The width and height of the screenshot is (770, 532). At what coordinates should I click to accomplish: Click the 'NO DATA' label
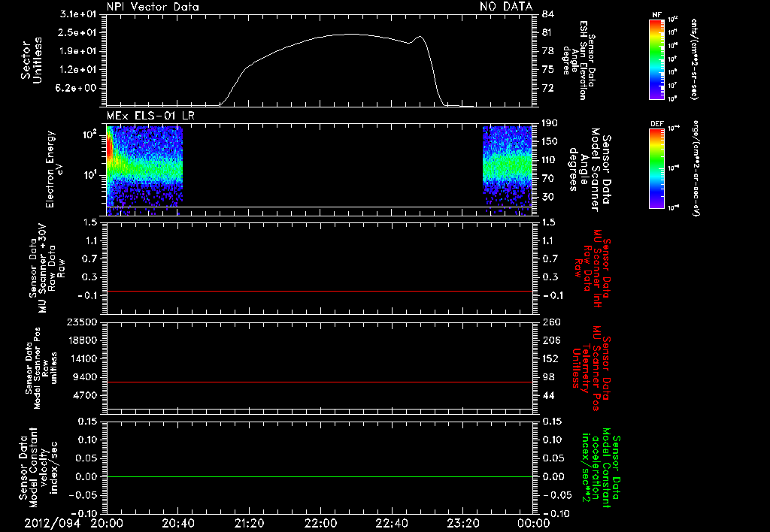click(x=506, y=6)
